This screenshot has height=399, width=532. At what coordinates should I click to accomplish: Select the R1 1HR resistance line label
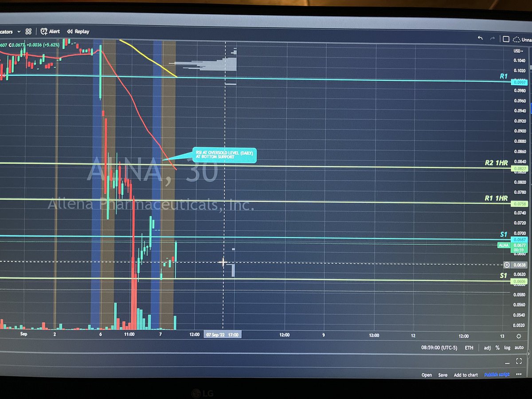pos(496,198)
